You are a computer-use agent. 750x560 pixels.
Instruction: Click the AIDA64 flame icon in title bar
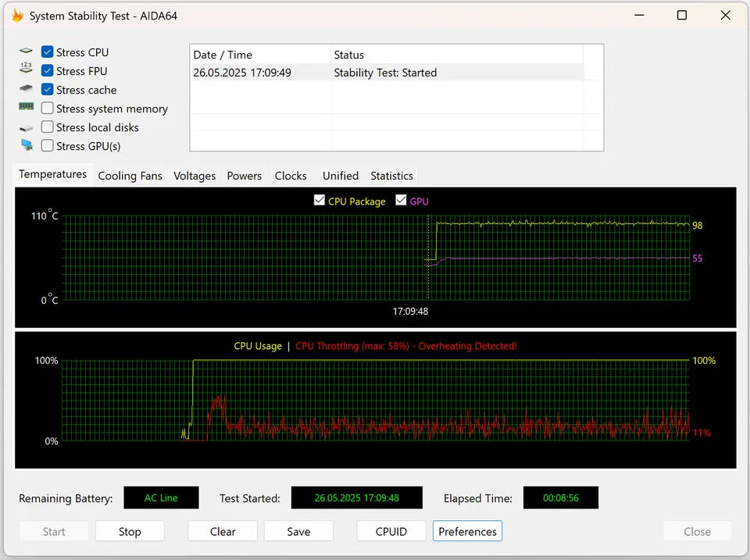[18, 16]
